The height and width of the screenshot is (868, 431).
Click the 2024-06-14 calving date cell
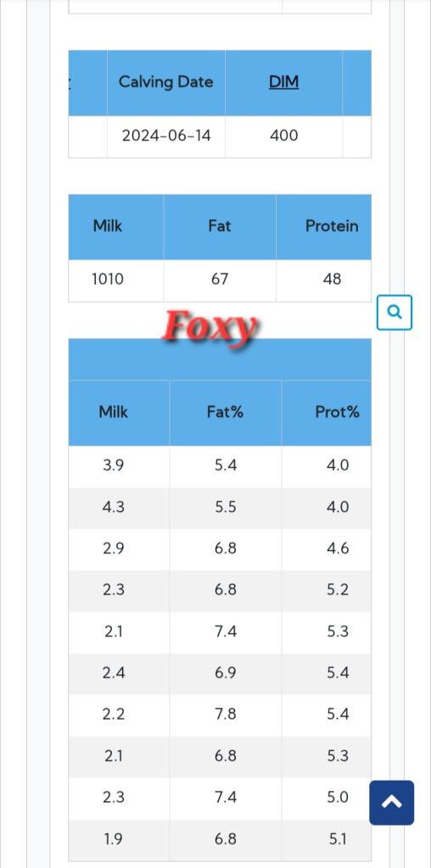165,136
